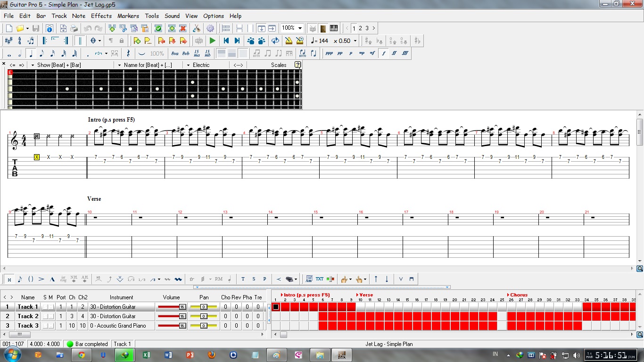
Task: Mute Track 3 in the track list
Action: [x=51, y=326]
